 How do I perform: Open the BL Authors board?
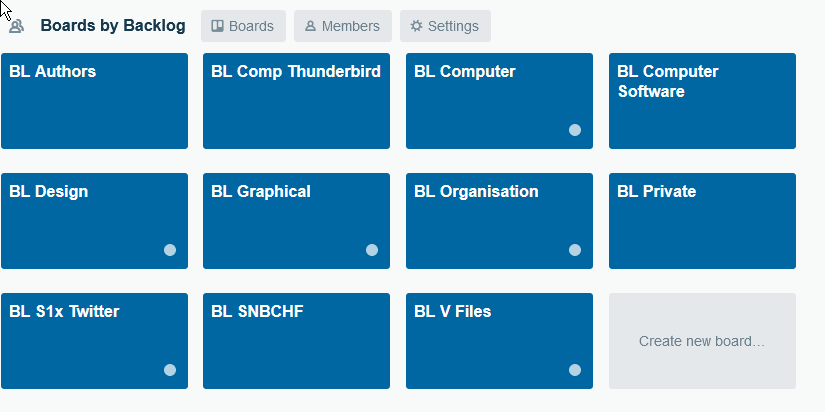[94, 101]
